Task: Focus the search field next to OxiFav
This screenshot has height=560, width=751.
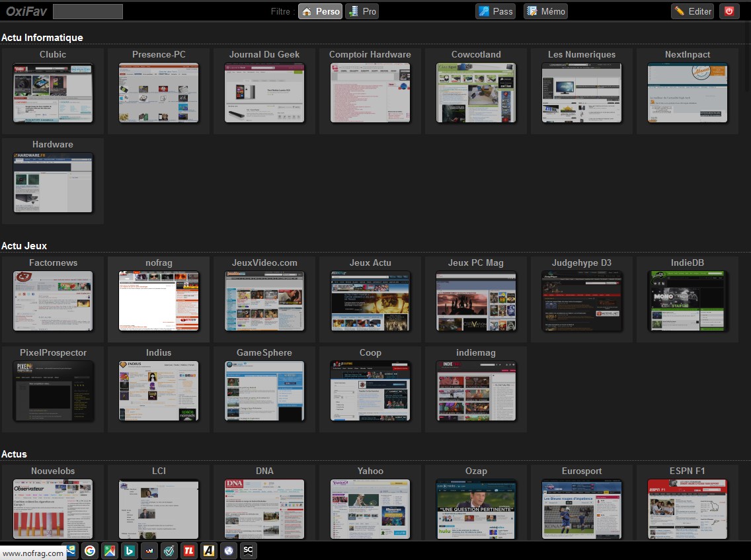Action: (x=88, y=11)
